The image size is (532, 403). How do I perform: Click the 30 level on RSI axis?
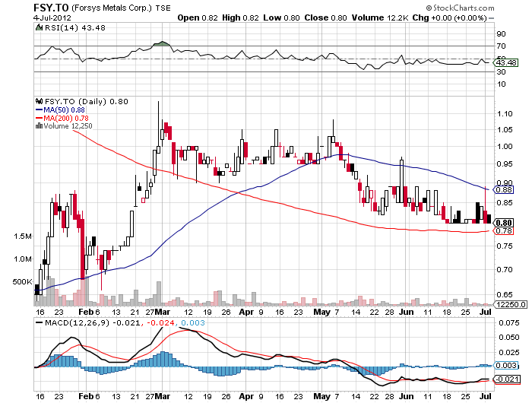(501, 71)
